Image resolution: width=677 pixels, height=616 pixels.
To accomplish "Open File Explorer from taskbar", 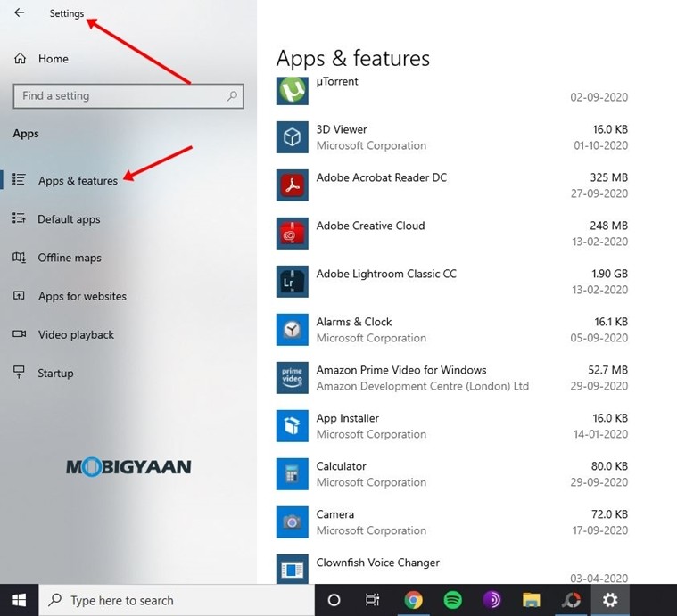I will [x=531, y=600].
